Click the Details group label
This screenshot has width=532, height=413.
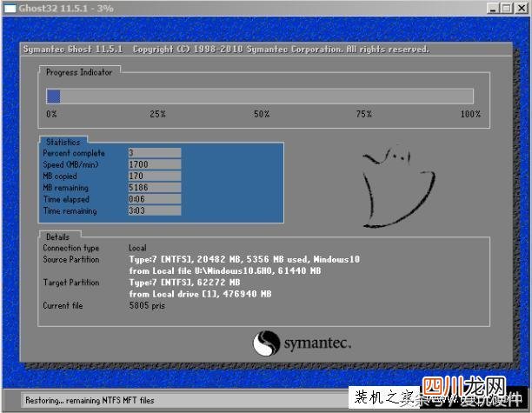[x=57, y=236]
